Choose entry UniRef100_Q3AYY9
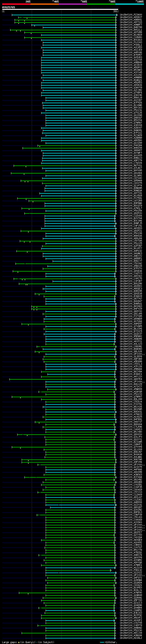Screen dimensions: 146x644 [131, 88]
